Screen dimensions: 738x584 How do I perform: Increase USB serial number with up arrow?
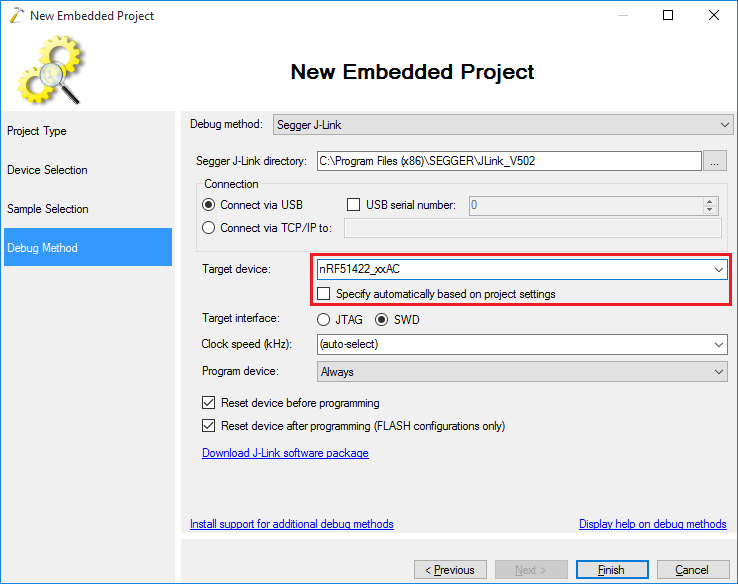(710, 201)
